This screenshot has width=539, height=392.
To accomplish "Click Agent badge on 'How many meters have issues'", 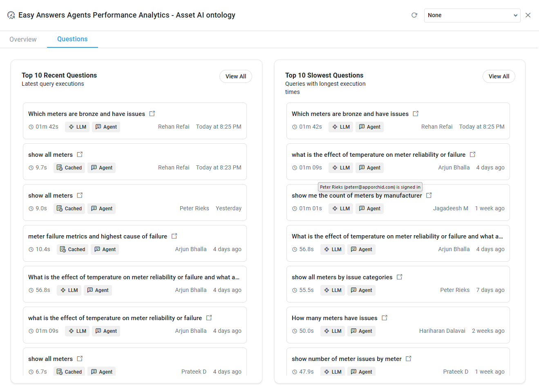I will tap(361, 331).
